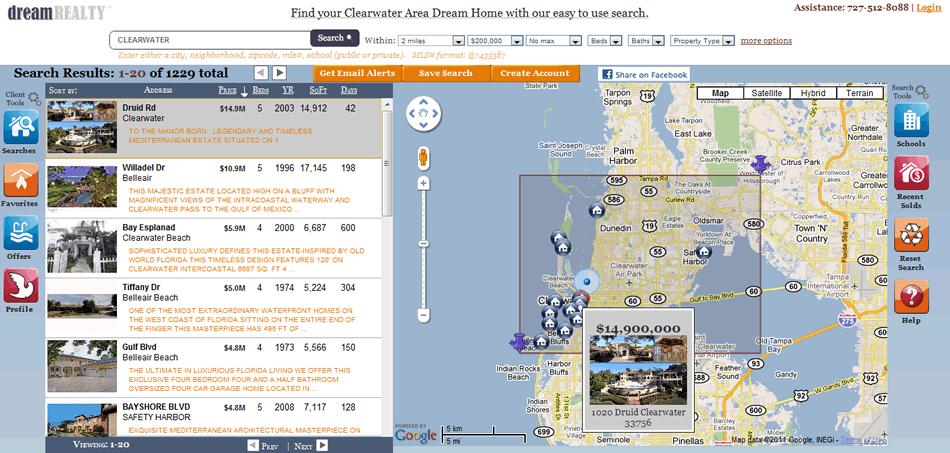This screenshot has height=453, width=950.
Task: Click Get Email Alerts
Action: click(357, 73)
